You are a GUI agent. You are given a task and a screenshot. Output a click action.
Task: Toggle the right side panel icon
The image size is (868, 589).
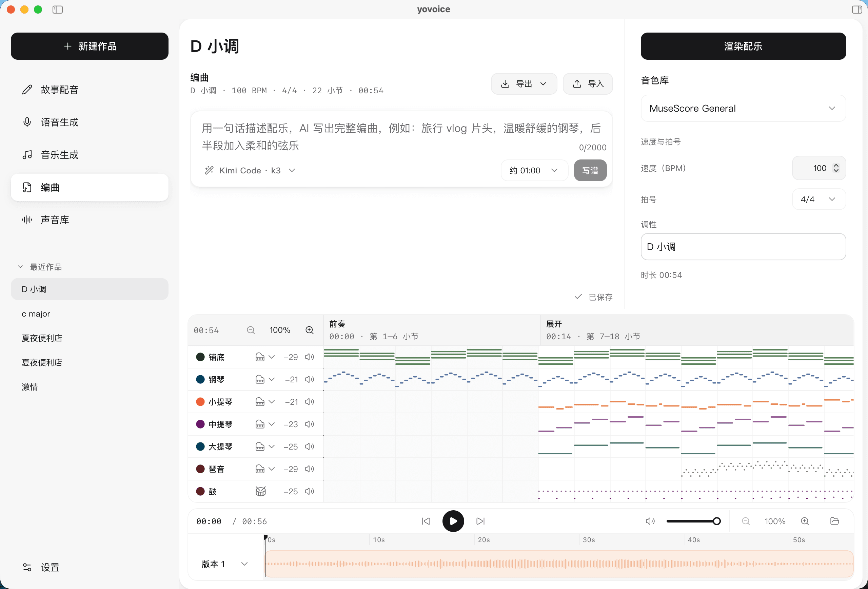click(857, 9)
